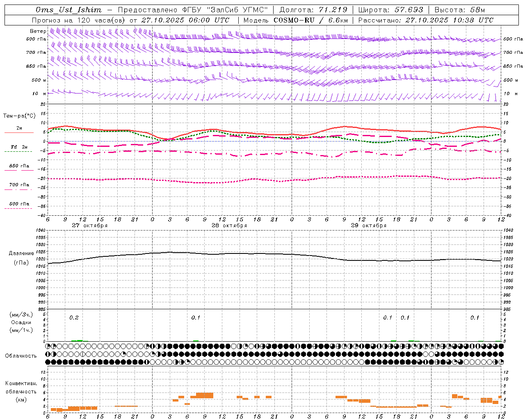
Task: Click the "(гПа)" pressure unit label
Action: click(x=21, y=263)
